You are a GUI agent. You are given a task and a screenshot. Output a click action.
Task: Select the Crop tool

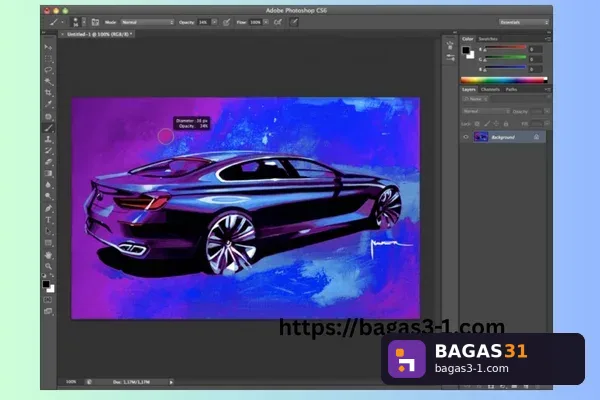click(x=48, y=93)
